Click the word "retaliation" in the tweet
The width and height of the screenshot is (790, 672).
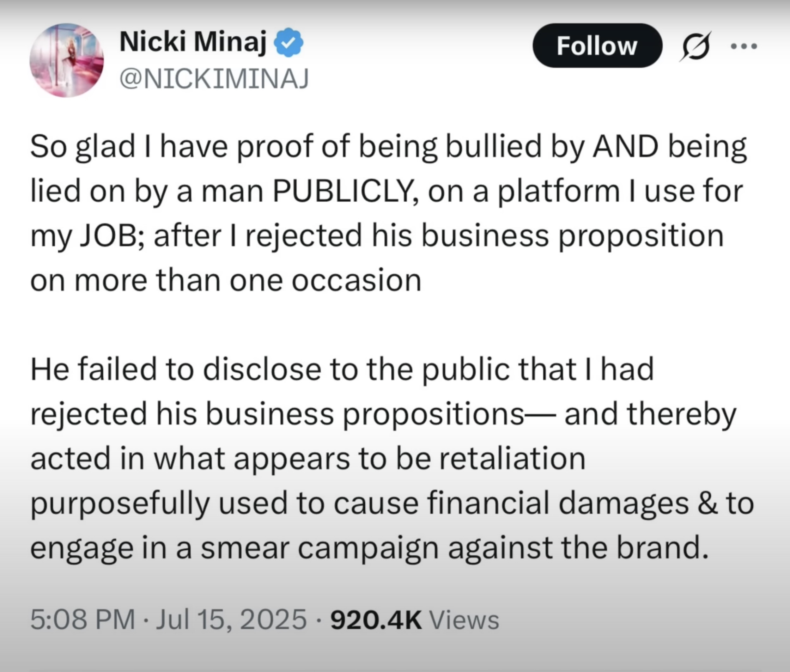click(x=512, y=458)
